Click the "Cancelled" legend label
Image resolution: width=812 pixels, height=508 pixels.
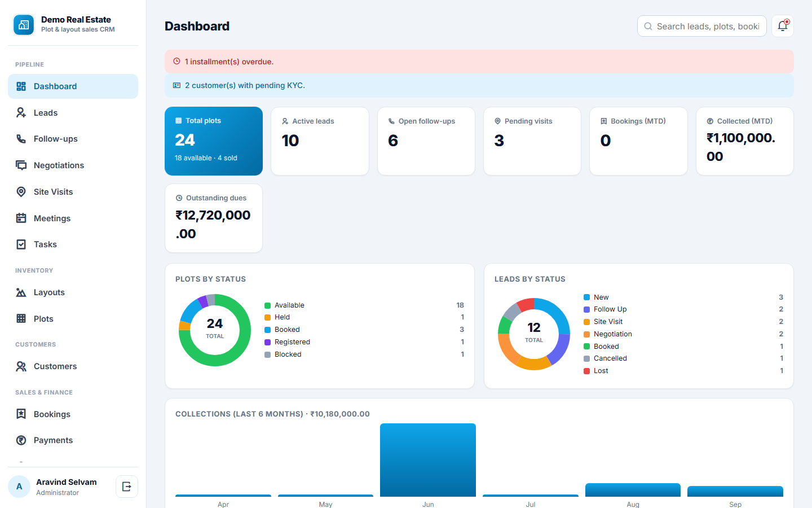(610, 358)
